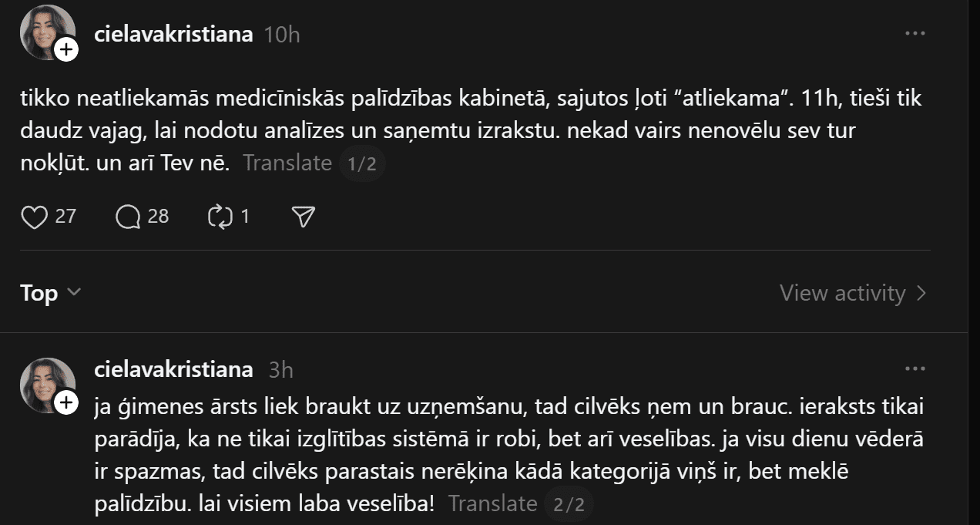Open the first post's three-dot more menu
This screenshot has width=980, height=525.
[x=915, y=34]
